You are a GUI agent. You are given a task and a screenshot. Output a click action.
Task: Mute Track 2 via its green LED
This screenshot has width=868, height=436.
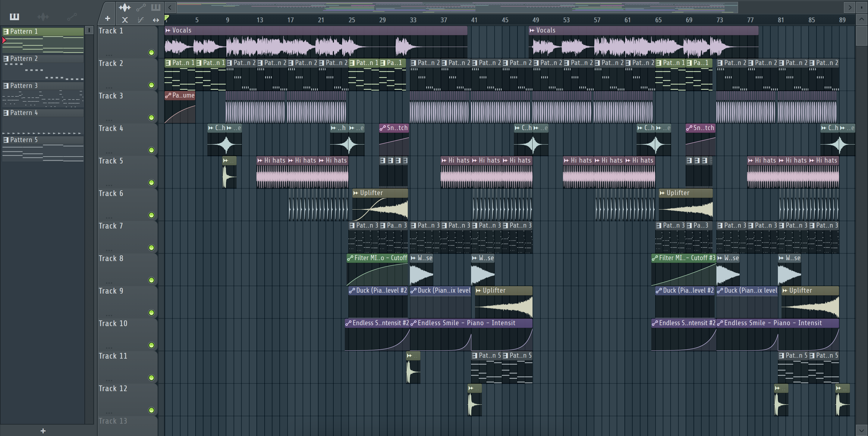(151, 85)
